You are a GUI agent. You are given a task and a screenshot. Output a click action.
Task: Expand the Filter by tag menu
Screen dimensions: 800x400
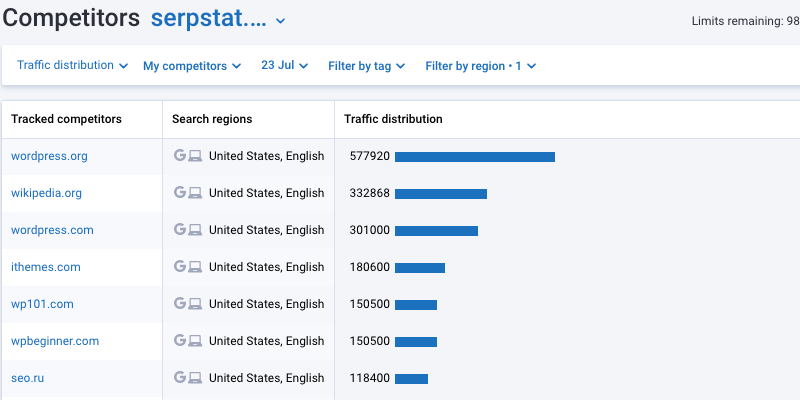click(366, 66)
